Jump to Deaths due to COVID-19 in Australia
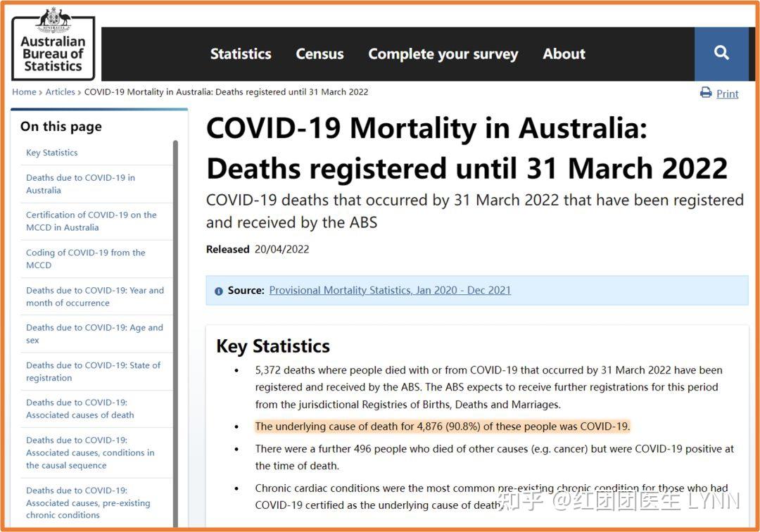This screenshot has height=532, width=760. click(80, 184)
